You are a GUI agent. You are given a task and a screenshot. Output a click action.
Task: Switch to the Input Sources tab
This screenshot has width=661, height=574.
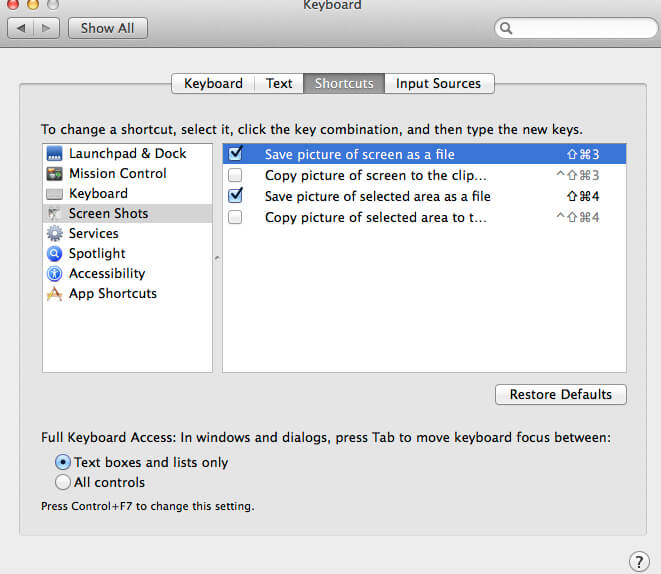point(438,84)
